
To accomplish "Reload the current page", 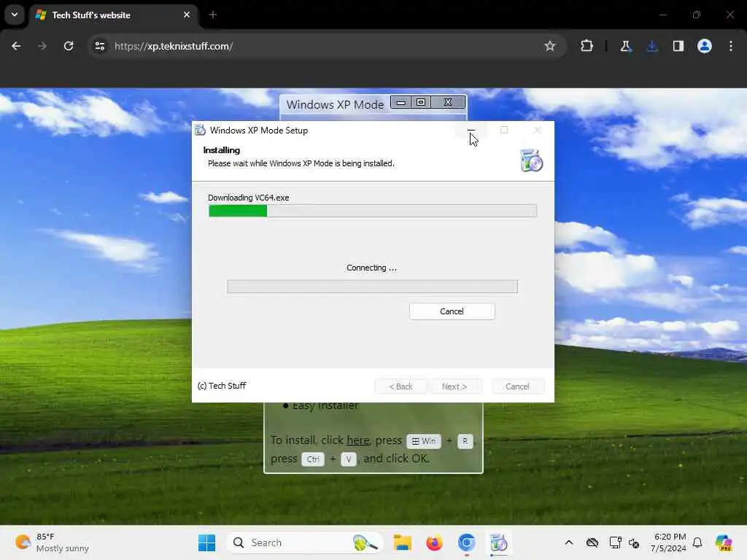I will 69,46.
